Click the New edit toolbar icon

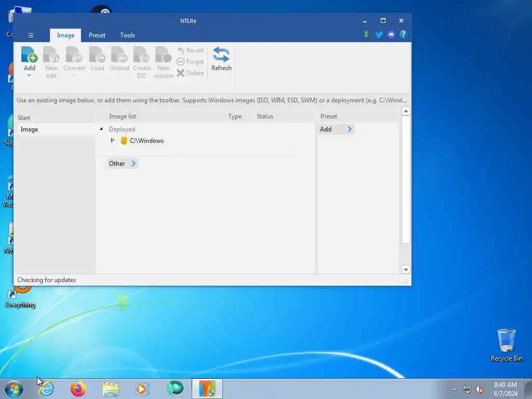click(51, 63)
